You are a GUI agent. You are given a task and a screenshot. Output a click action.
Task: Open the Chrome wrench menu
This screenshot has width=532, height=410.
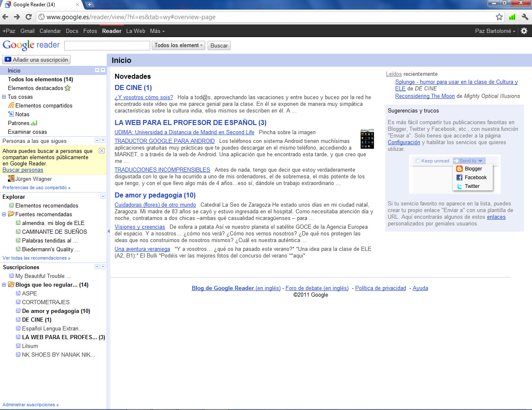(x=525, y=17)
